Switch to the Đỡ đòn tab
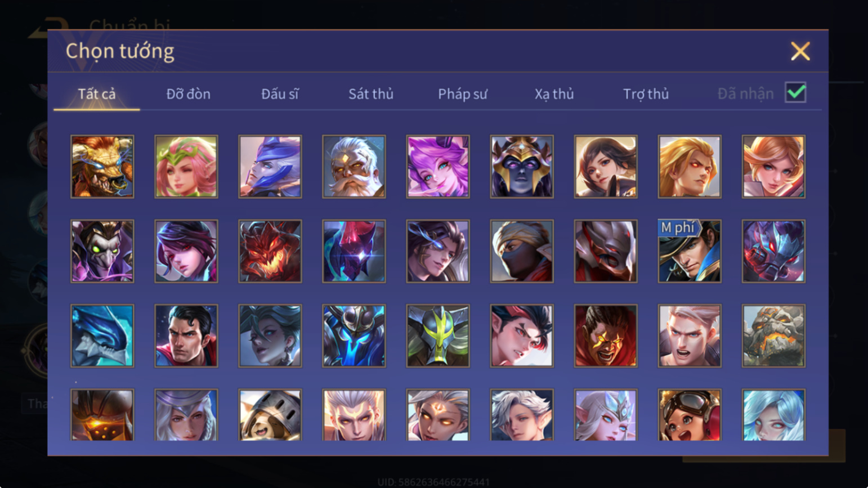868x488 pixels. tap(189, 94)
